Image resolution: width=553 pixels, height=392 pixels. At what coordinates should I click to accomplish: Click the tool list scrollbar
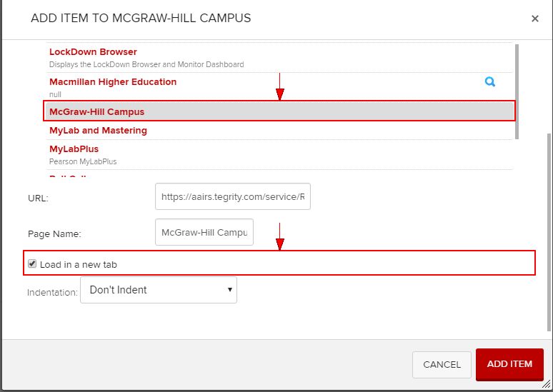[517, 91]
